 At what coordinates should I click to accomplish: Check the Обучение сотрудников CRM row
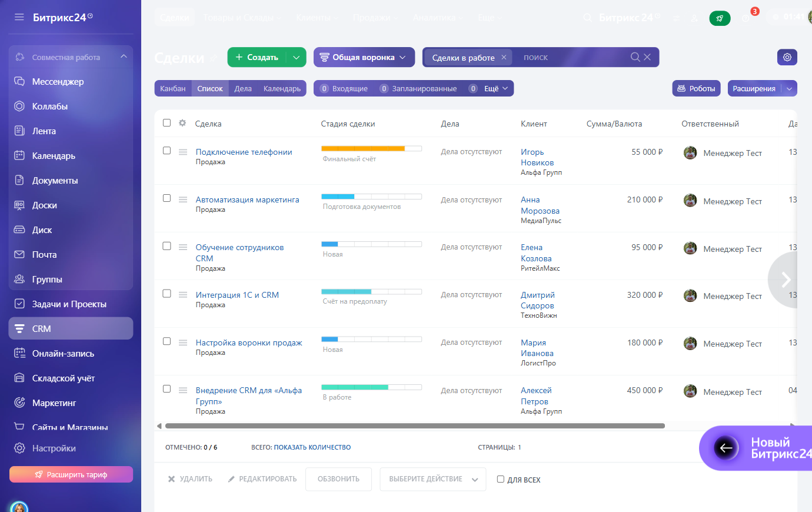click(167, 246)
